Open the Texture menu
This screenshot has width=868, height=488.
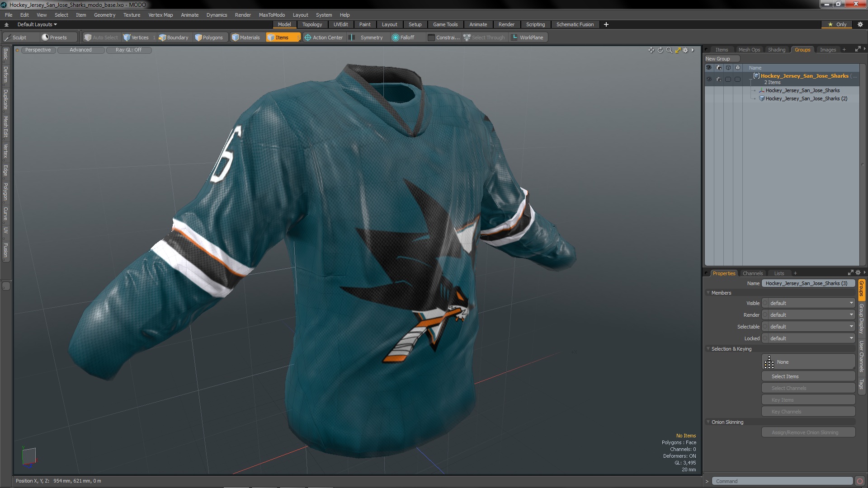(x=132, y=15)
